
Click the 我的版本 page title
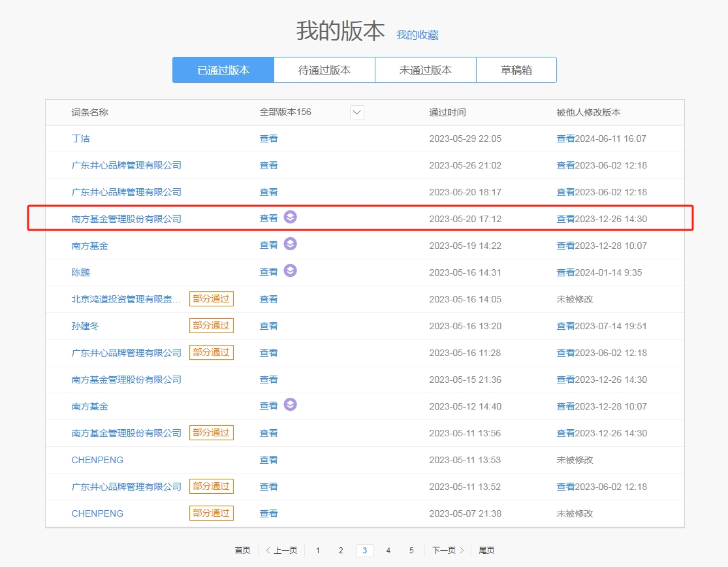(340, 31)
